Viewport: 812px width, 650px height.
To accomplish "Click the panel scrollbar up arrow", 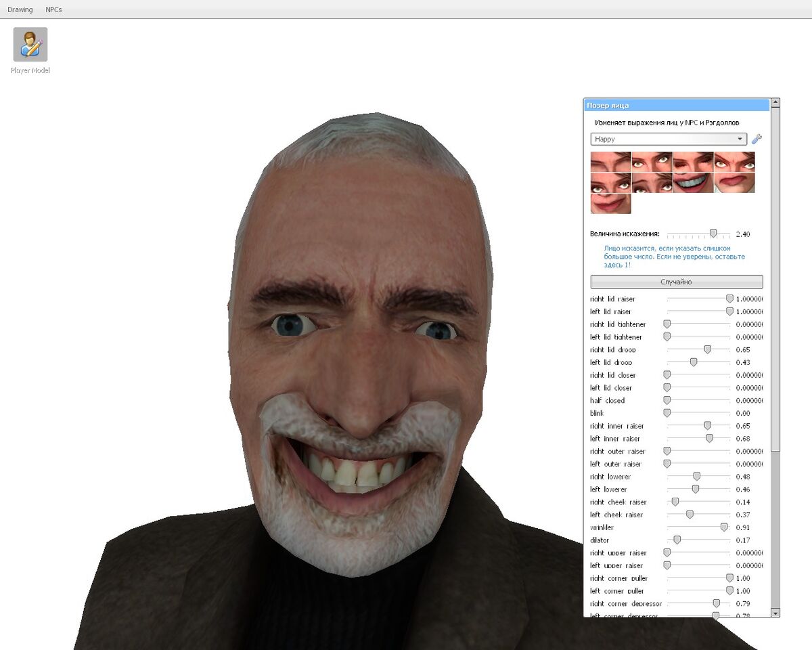I will click(x=774, y=103).
